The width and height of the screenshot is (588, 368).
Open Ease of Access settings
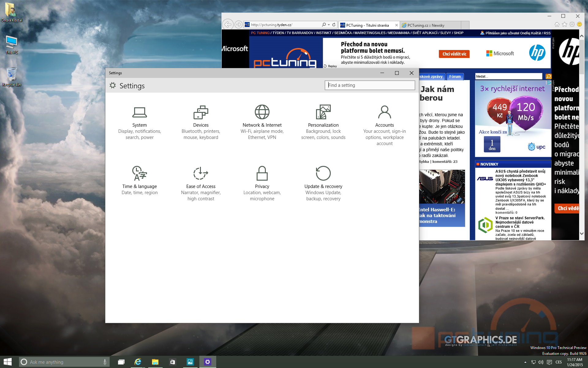tap(201, 183)
